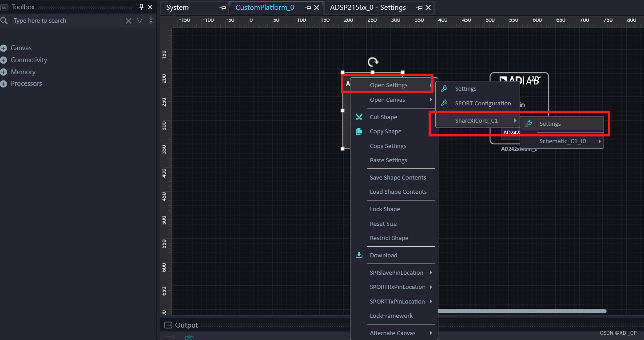Click the clear search X icon
The height and width of the screenshot is (340, 644).
tap(128, 20)
